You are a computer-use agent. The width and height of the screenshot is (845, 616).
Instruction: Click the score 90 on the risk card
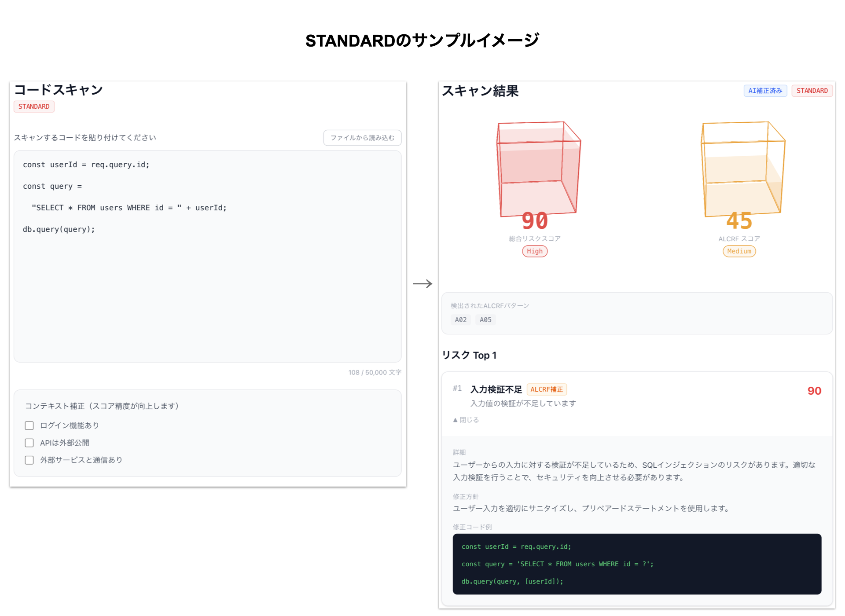click(814, 391)
